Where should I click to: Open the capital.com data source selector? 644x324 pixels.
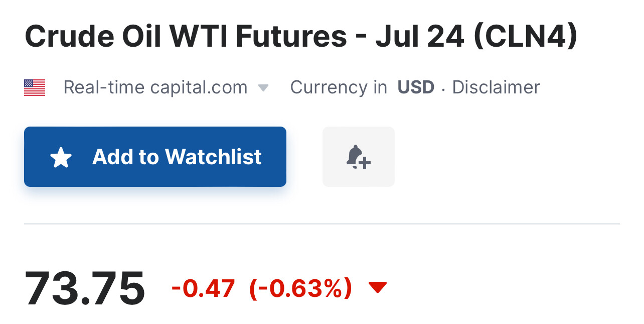click(x=199, y=88)
